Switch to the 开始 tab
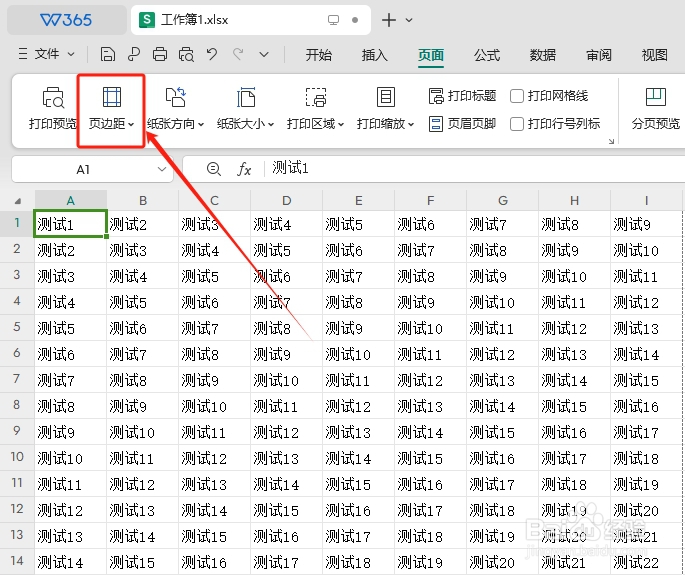Viewport: 685px width, 575px height. [x=318, y=55]
